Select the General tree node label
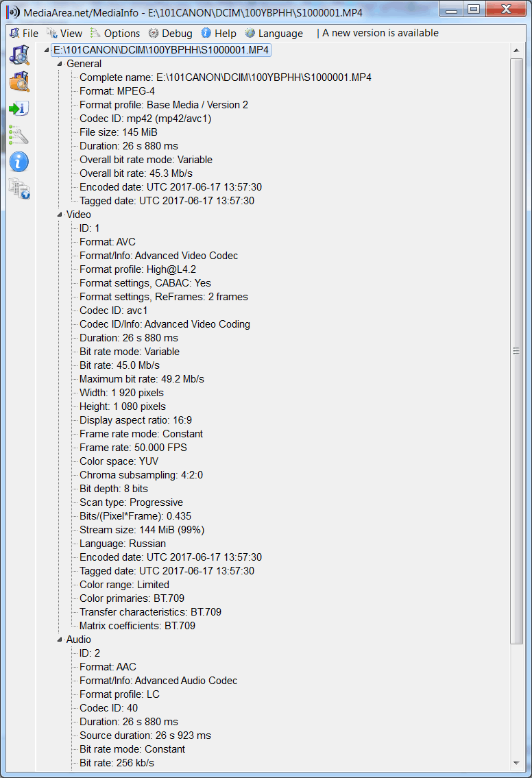 84,64
